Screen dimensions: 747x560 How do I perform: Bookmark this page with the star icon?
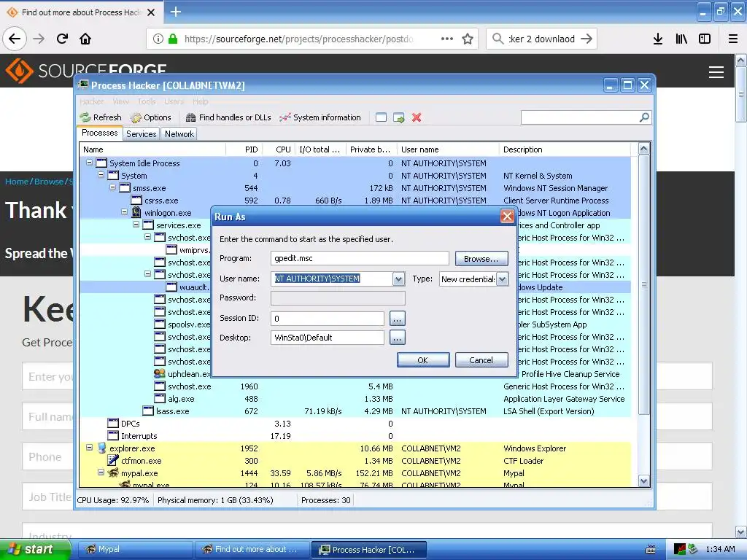coord(468,39)
